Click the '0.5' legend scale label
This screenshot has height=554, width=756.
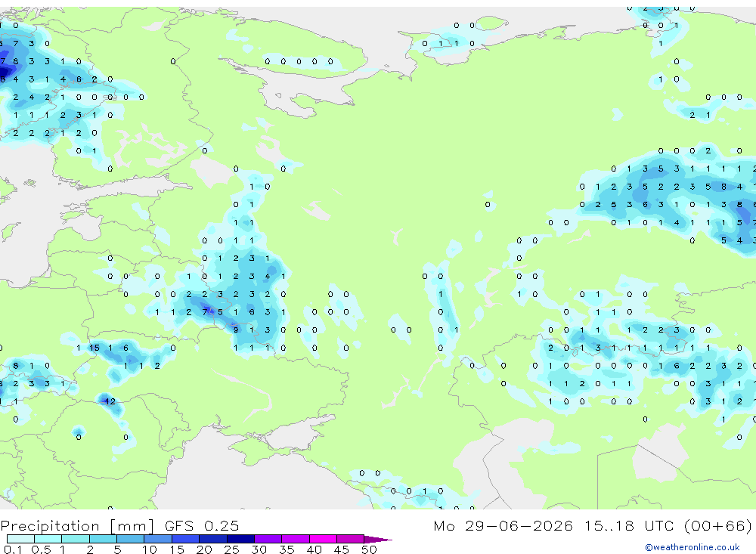tap(41, 549)
